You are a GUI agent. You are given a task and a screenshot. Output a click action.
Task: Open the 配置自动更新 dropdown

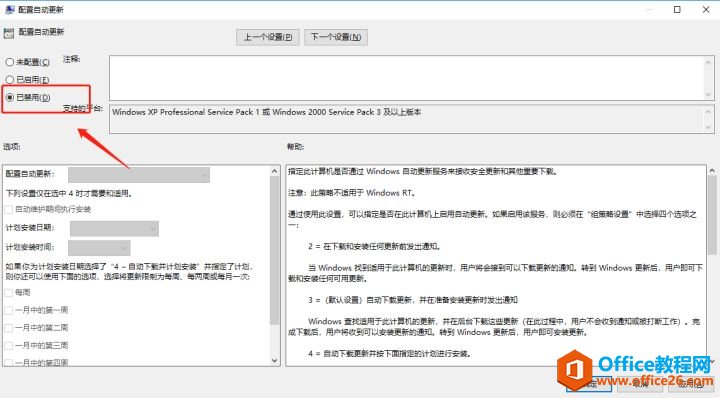(x=139, y=174)
